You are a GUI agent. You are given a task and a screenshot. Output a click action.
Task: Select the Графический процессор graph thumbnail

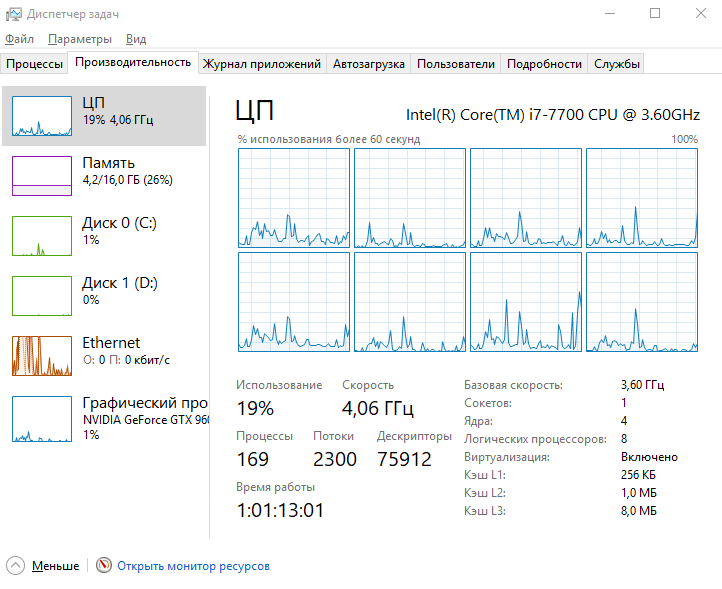tap(42, 419)
